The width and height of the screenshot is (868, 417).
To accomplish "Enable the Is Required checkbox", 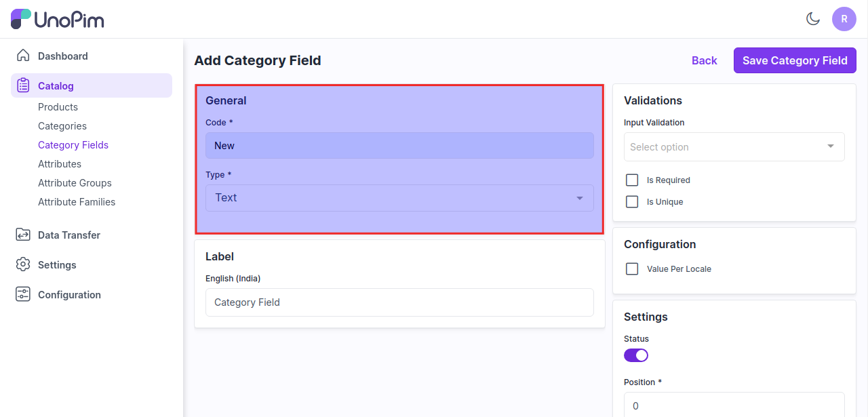I will pos(632,180).
